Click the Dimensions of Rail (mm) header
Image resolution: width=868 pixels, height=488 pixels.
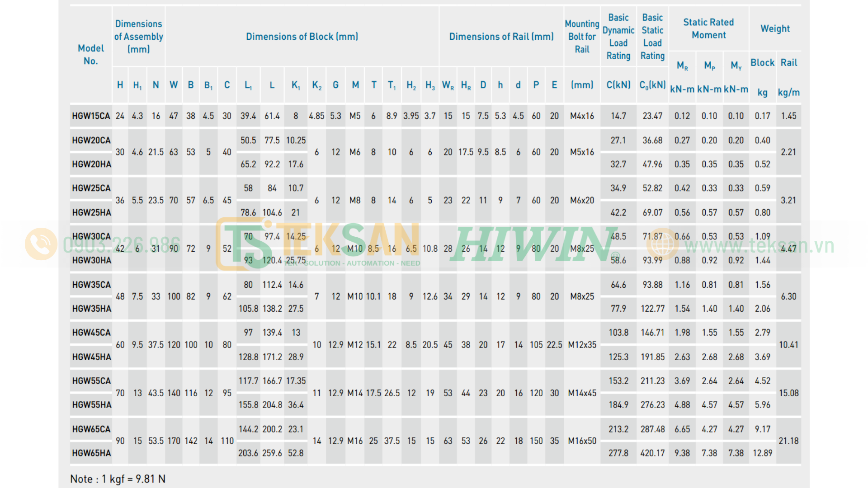click(501, 37)
